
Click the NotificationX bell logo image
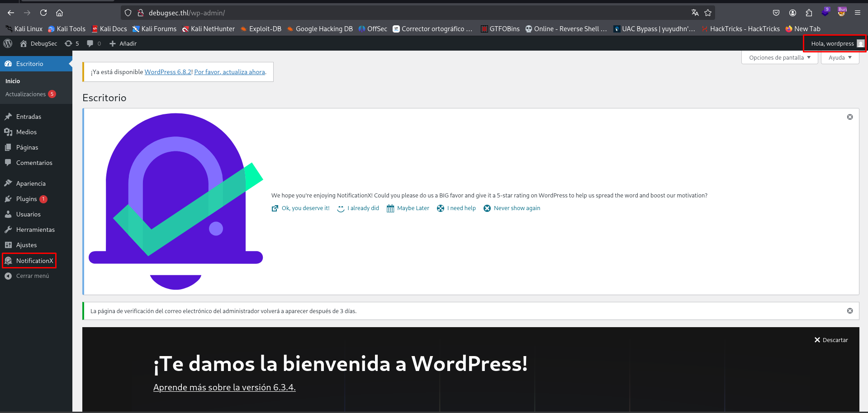click(x=176, y=201)
